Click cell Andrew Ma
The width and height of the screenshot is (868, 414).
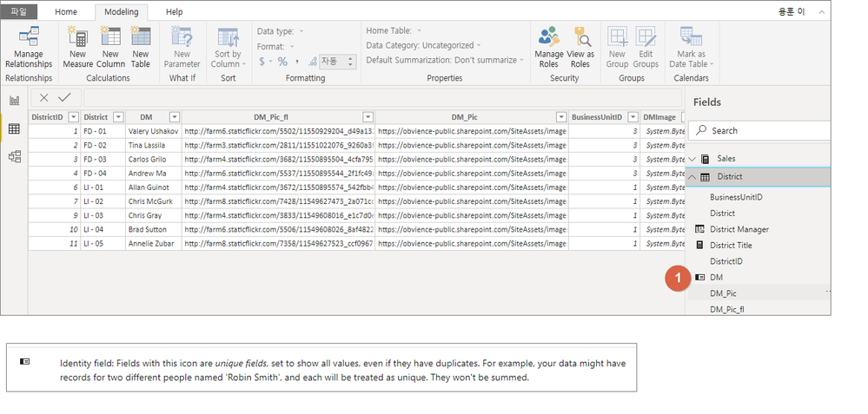click(153, 173)
